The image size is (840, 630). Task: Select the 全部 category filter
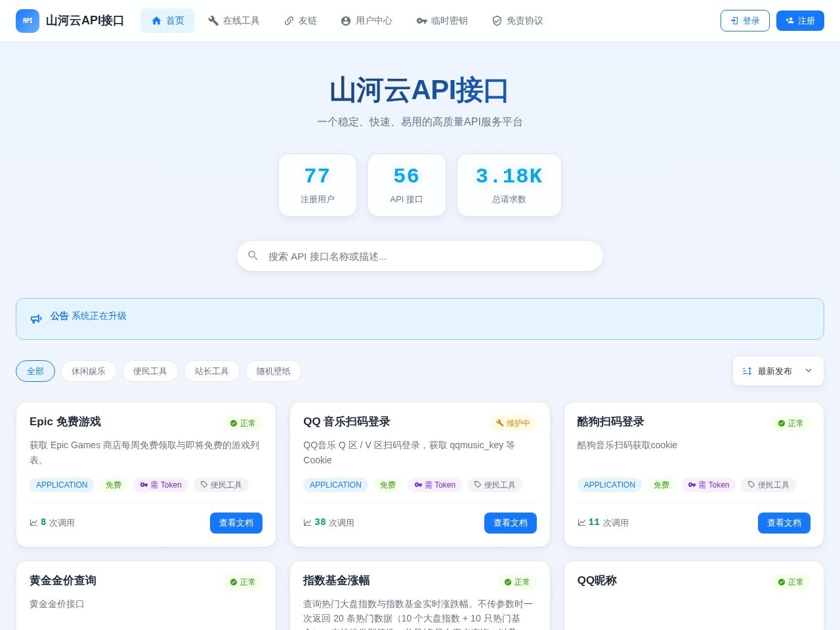click(35, 371)
